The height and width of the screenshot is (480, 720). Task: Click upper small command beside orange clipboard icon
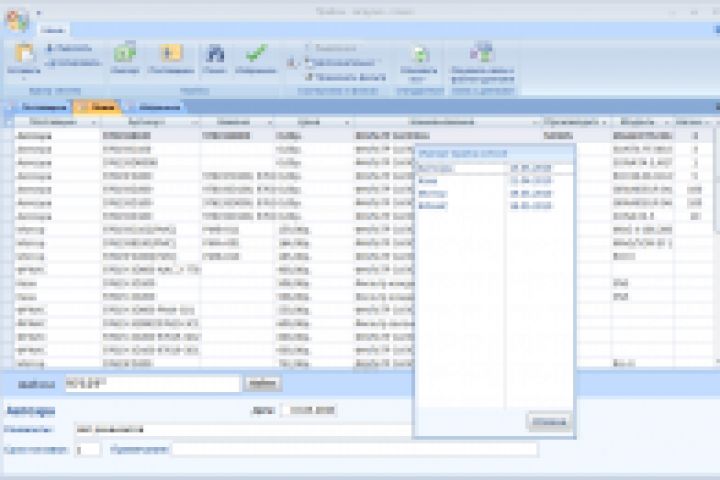coord(69,48)
